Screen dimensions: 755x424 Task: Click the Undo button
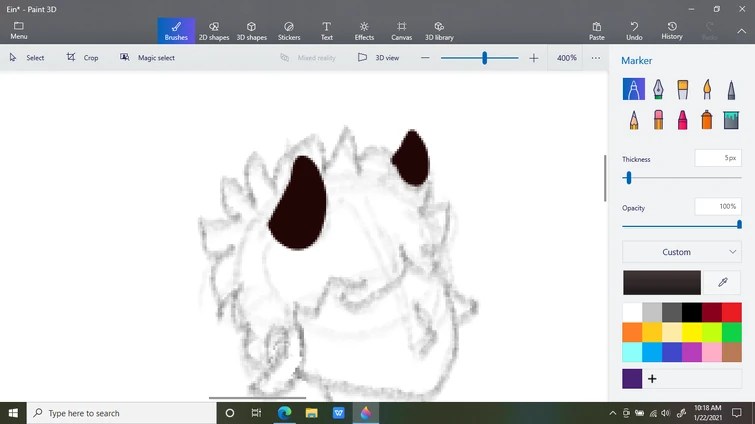click(634, 30)
